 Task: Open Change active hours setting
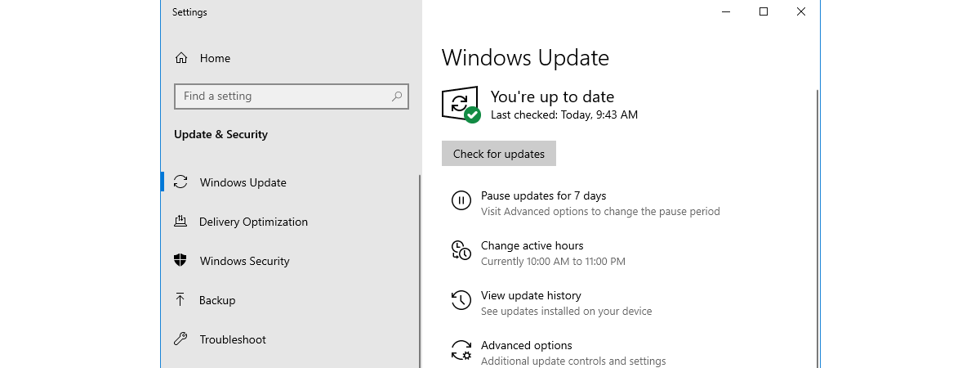pos(532,245)
